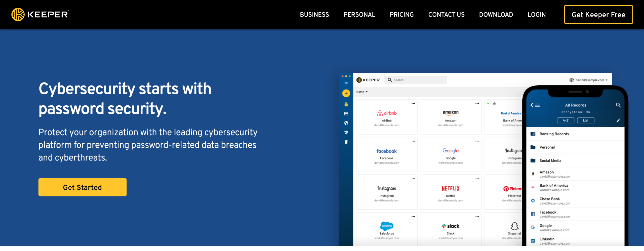The width and height of the screenshot is (644, 251).
Task: Go to the PRICING page
Action: (x=401, y=15)
